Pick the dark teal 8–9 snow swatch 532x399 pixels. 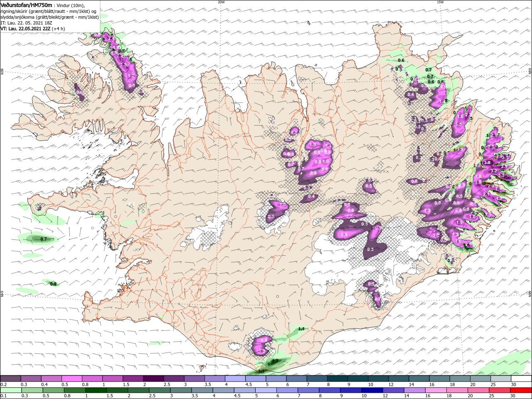click(337, 379)
